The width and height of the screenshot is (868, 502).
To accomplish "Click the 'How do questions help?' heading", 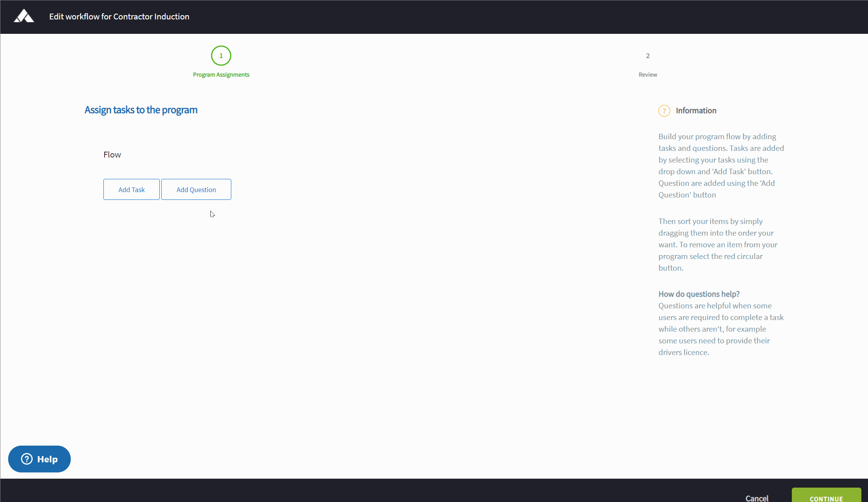I will pyautogui.click(x=699, y=294).
